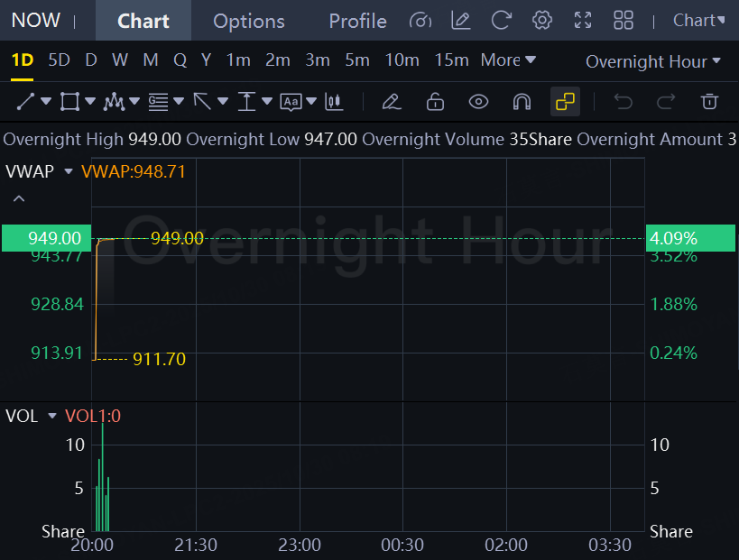Select the 15m interval
Viewport: 739px width, 560px height.
[451, 60]
